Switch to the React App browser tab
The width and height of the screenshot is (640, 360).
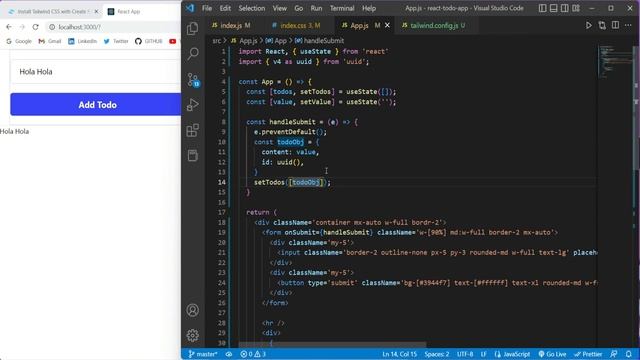(129, 11)
